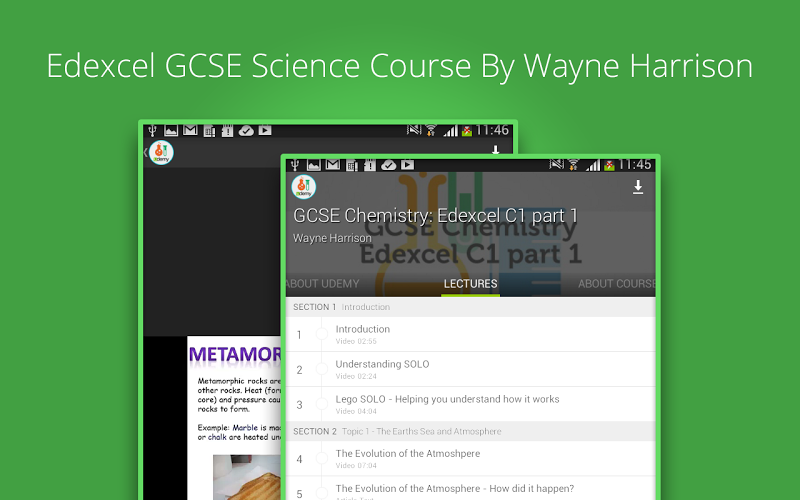Tap signal strength icon in front status bar
This screenshot has height=500, width=800.
click(x=593, y=165)
